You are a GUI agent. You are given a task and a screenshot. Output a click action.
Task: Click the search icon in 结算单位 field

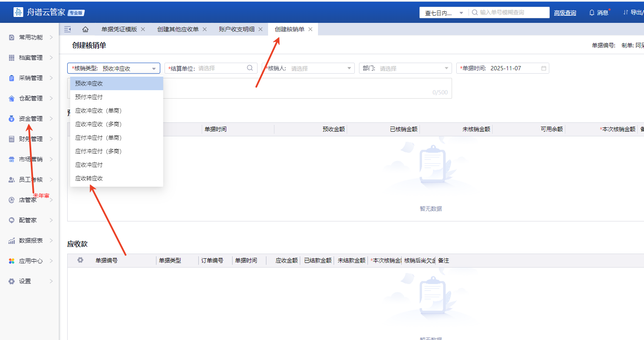[250, 68]
